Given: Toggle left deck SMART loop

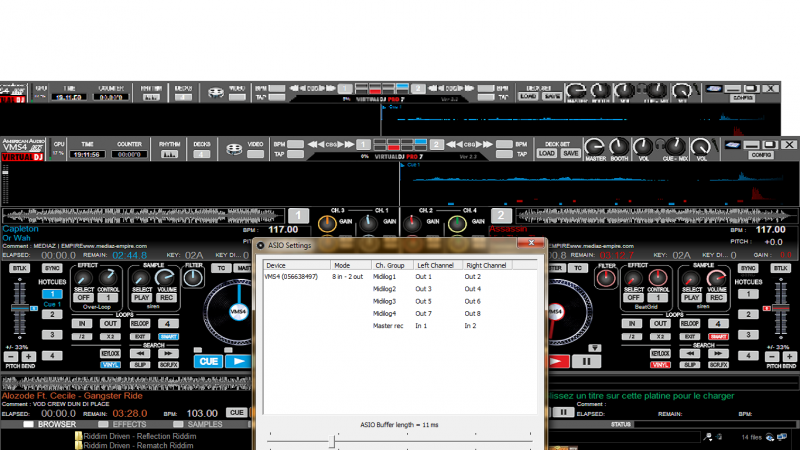Looking at the screenshot, I should [168, 337].
